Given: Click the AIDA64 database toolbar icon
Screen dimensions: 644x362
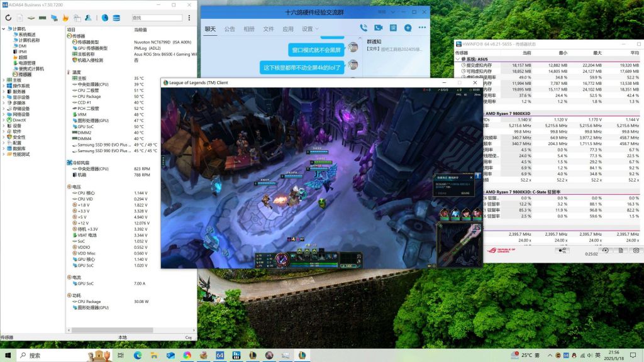Looking at the screenshot, I should tap(116, 18).
